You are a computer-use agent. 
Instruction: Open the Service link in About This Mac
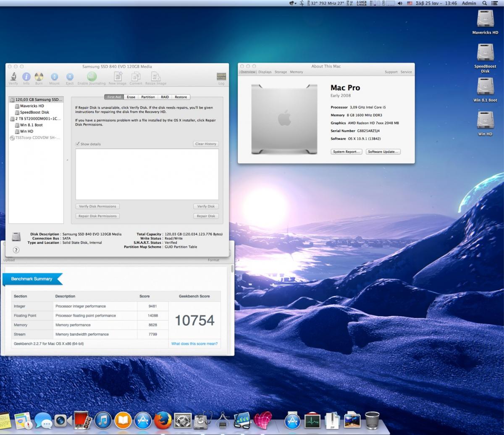[406, 72]
